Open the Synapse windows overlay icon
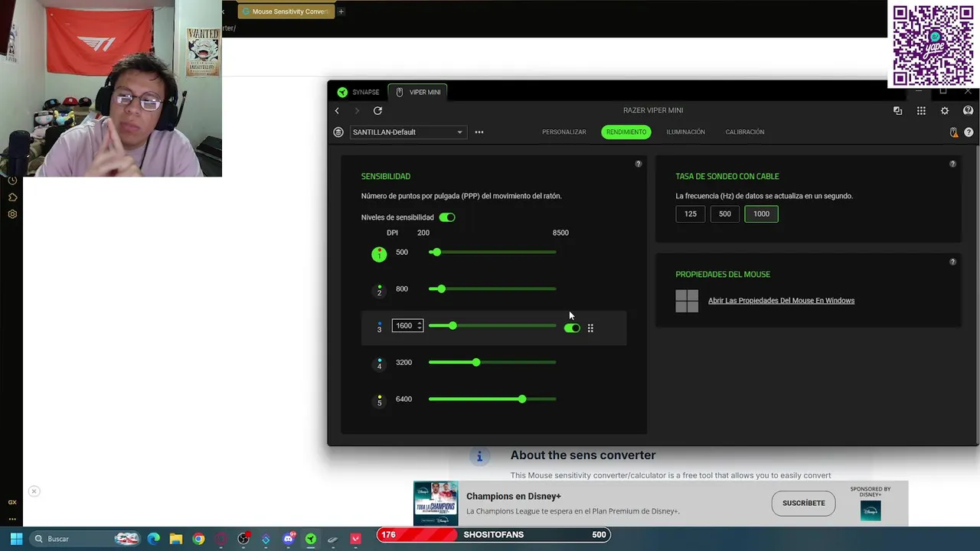Viewport: 980px width, 551px height. (897, 111)
